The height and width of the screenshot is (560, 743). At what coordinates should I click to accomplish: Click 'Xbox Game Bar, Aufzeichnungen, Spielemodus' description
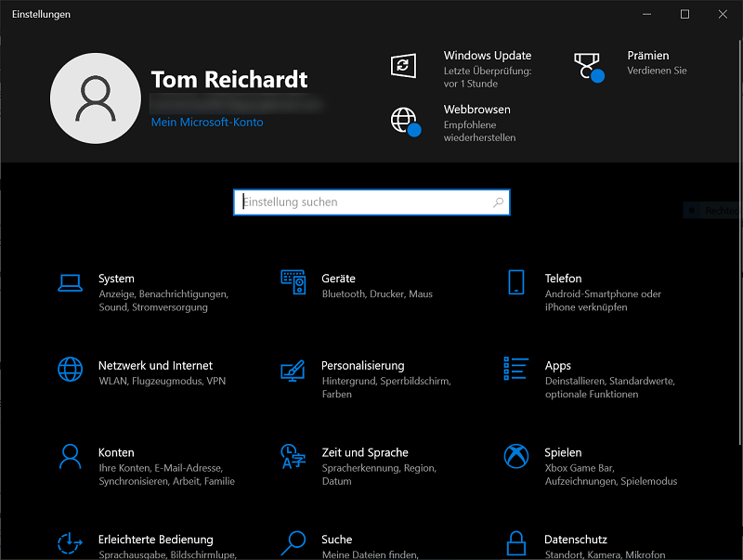[611, 475]
